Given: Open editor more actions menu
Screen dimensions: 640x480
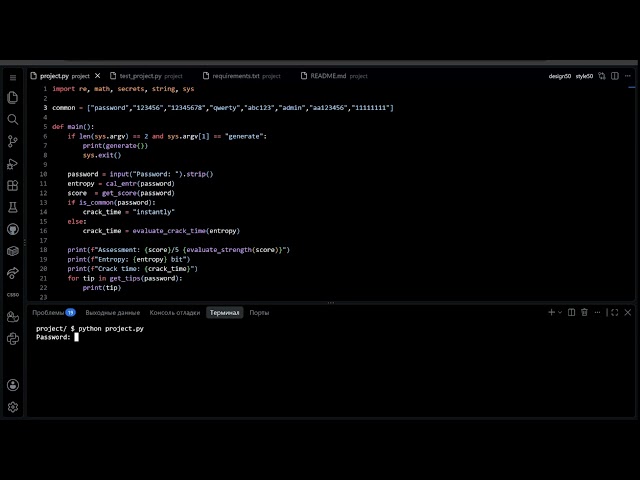Looking at the screenshot, I should pos(628,76).
